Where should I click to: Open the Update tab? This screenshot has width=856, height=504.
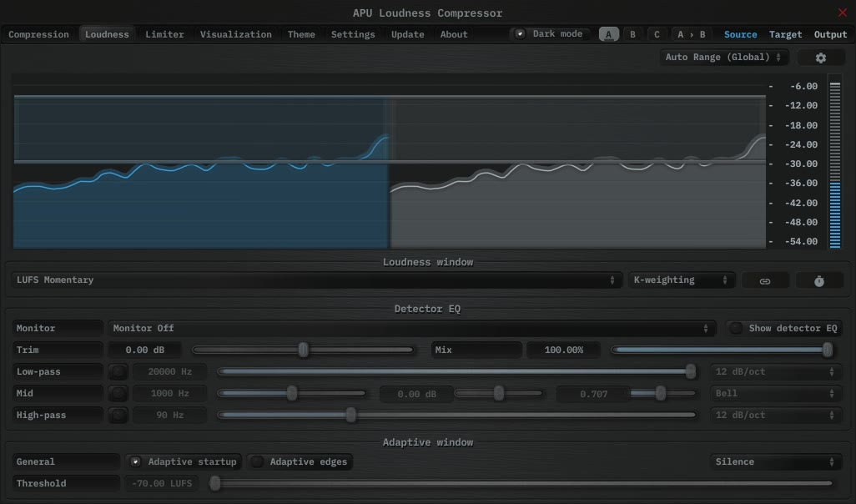(x=407, y=34)
